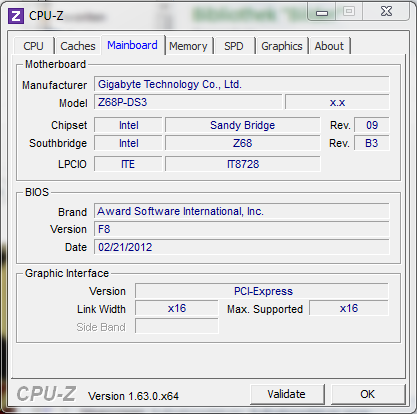The width and height of the screenshot is (417, 414).
Task: Click the BIOS Date label
Action: [x=76, y=247]
